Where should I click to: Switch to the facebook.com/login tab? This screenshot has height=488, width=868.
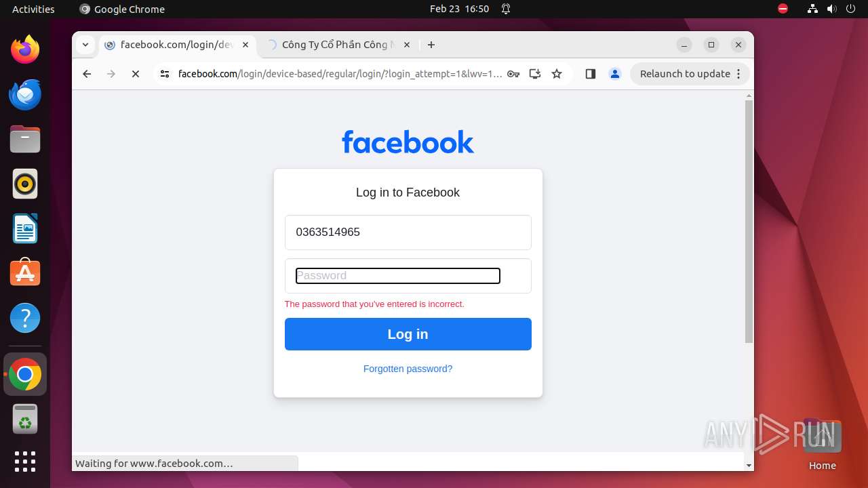click(x=178, y=45)
